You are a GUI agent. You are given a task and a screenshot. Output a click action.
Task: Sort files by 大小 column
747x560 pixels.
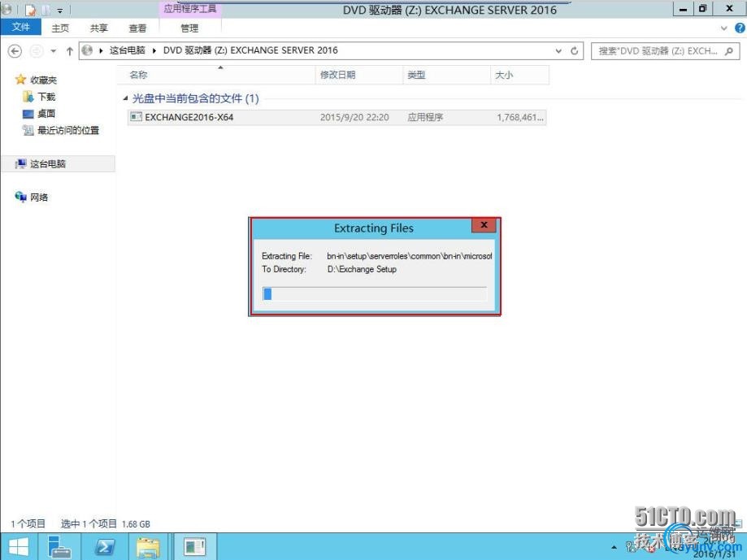519,75
